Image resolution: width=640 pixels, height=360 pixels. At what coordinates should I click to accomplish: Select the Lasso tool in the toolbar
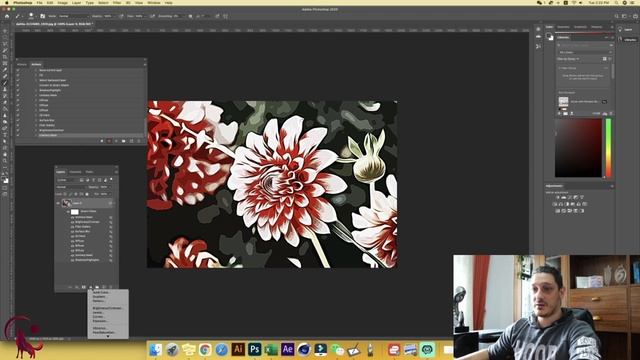tap(5, 44)
